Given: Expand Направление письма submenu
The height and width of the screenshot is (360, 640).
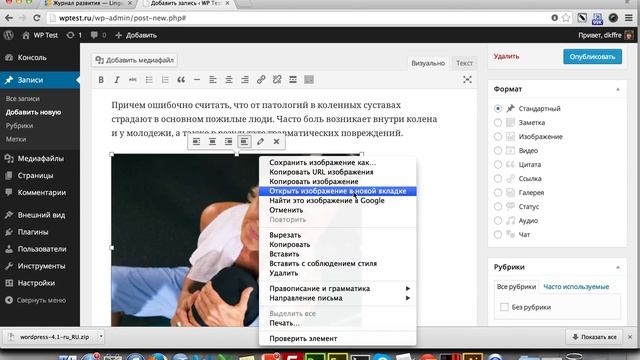Looking at the screenshot, I should [338, 298].
